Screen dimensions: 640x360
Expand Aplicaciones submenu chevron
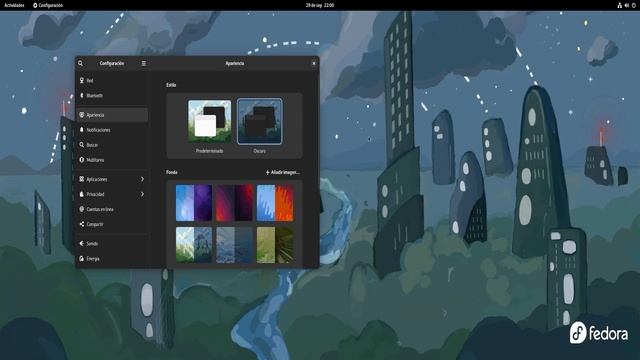(142, 179)
